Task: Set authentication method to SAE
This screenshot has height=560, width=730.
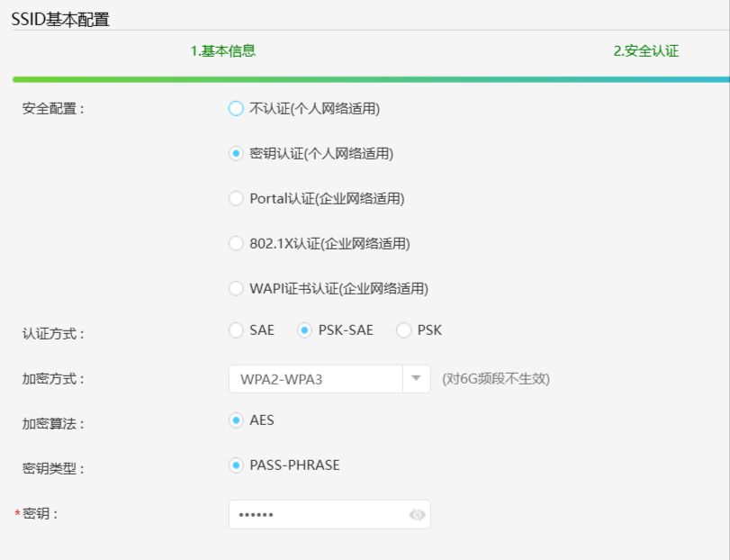Action: (236, 330)
